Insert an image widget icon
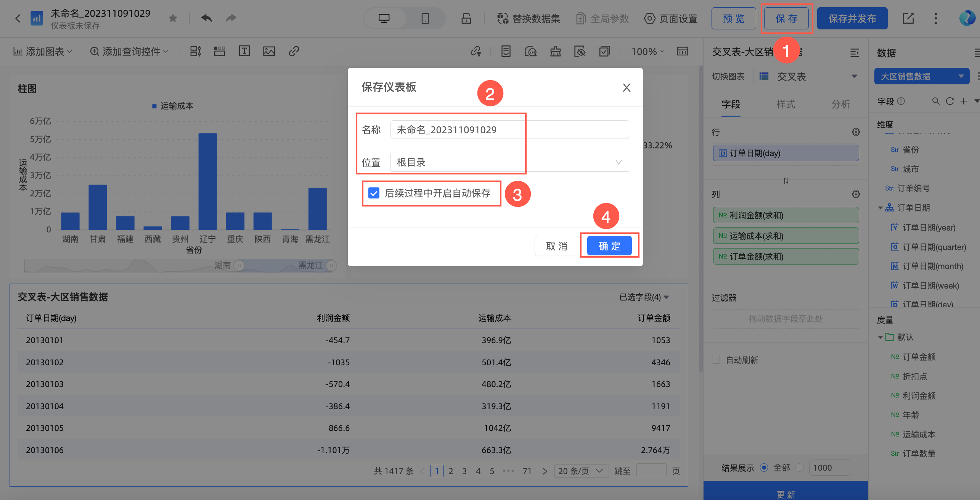This screenshot has width=980, height=500. (269, 51)
